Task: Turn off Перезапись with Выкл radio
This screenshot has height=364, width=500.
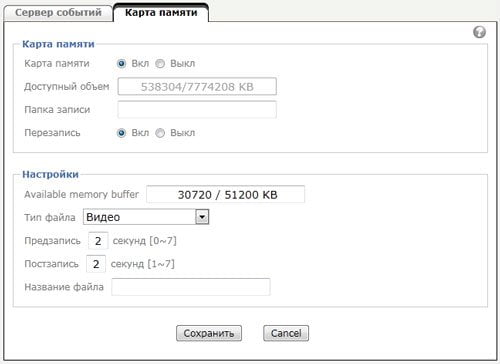Action: [x=160, y=133]
